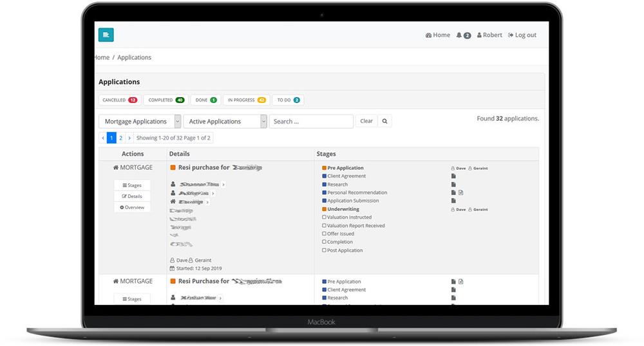This screenshot has width=644, height=346.
Task: Toggle the Post Application checkbox
Action: (x=324, y=251)
